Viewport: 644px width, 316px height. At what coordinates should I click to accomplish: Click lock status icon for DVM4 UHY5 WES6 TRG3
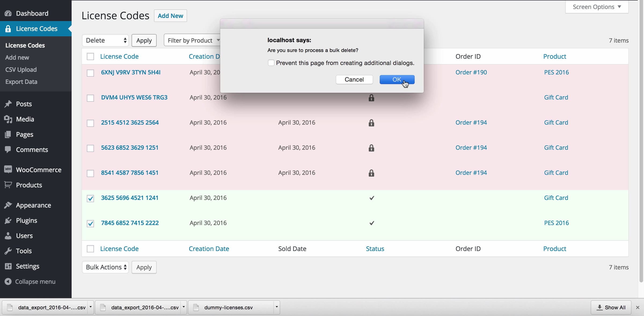[371, 98]
